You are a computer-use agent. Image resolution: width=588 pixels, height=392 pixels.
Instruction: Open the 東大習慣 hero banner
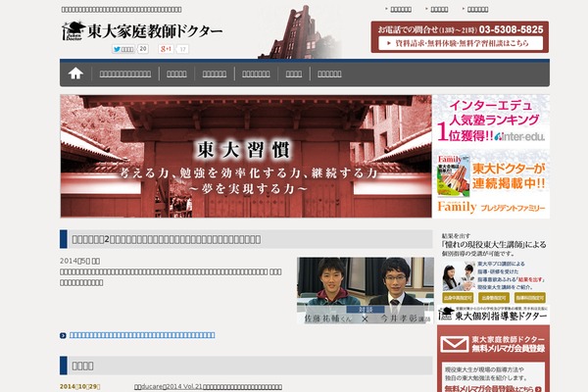(246, 156)
